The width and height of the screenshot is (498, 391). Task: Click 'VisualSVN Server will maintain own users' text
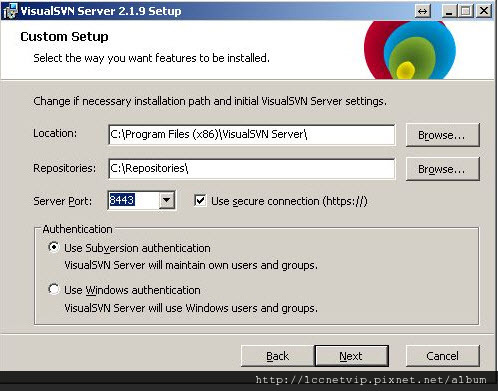tap(191, 265)
